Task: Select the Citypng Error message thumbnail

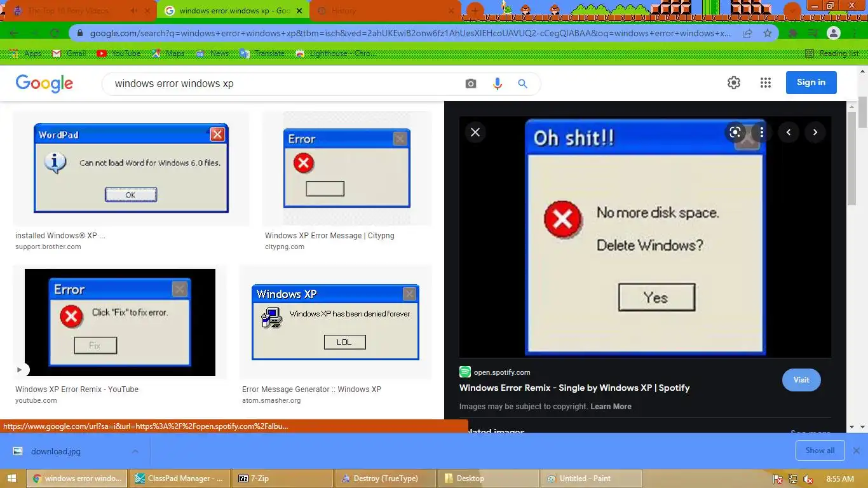Action: pos(347,168)
